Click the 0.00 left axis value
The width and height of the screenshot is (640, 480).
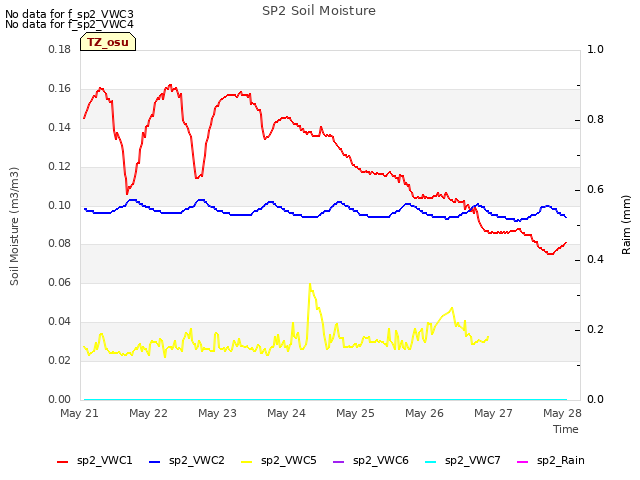tap(60, 399)
